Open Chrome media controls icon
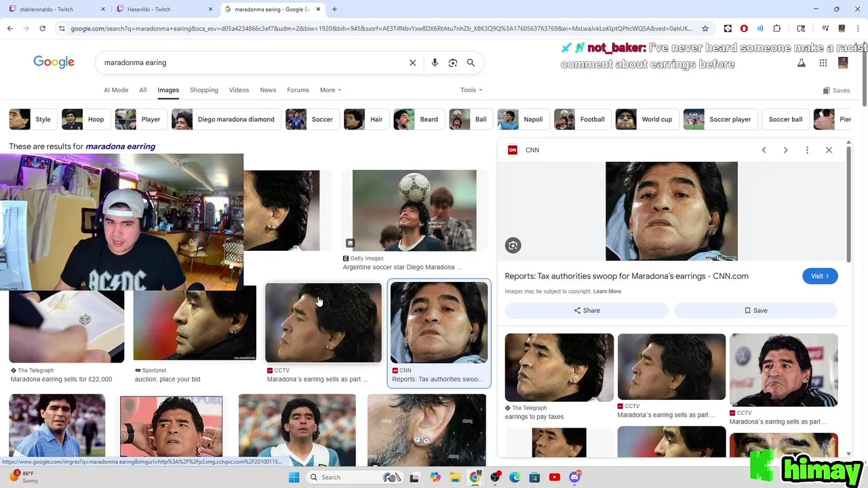This screenshot has width=868, height=488. point(825,28)
